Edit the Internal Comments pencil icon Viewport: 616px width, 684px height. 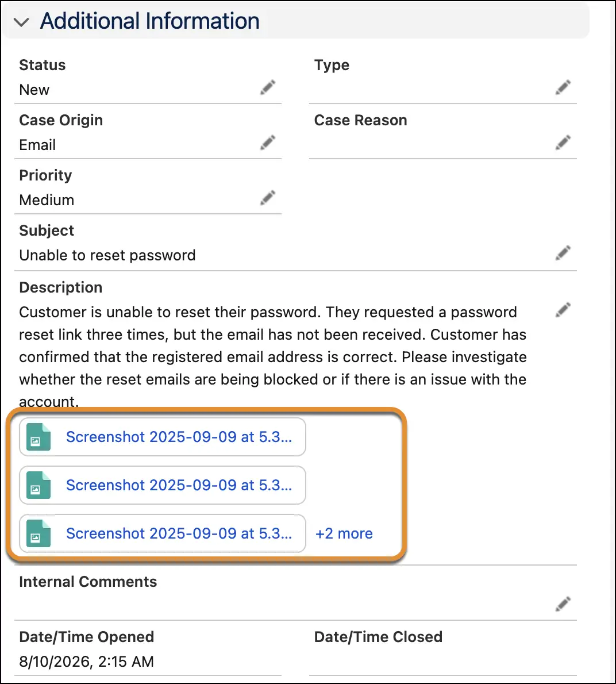coord(563,604)
